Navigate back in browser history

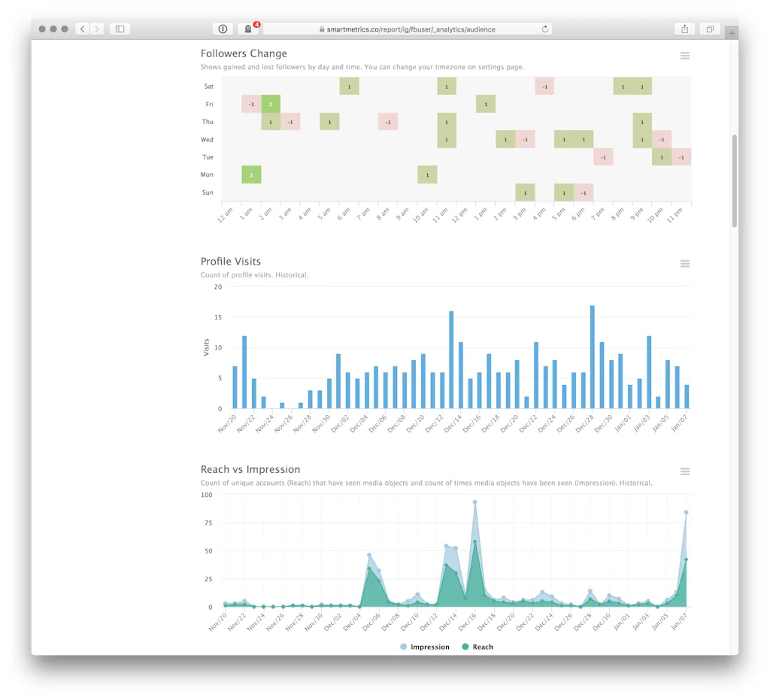click(x=81, y=28)
